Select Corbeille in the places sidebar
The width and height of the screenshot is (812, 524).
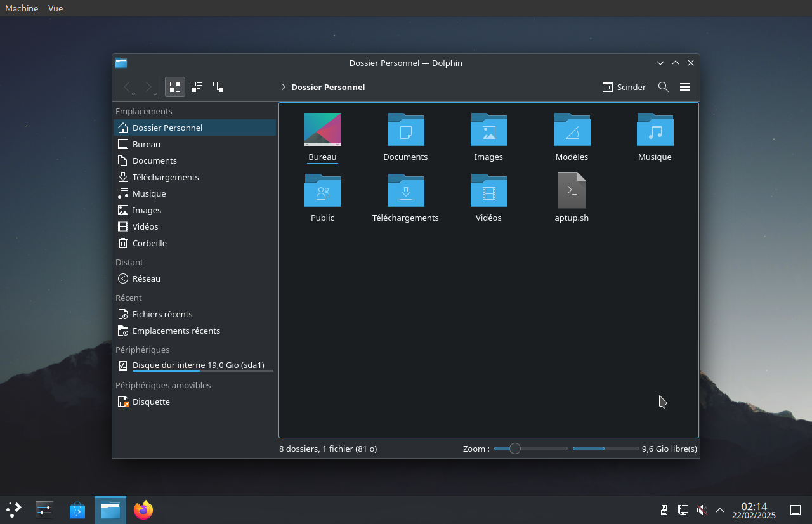tap(149, 243)
